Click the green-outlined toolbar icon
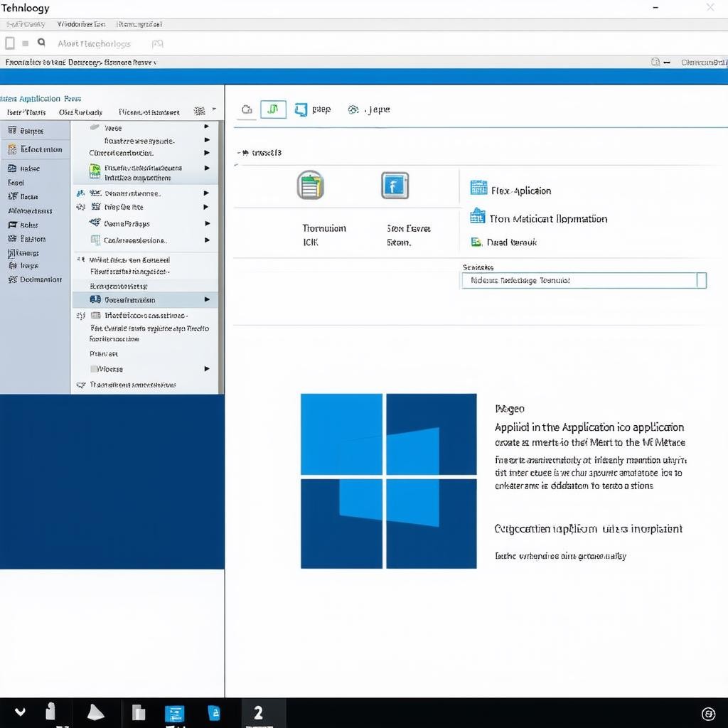Screen dimensions: 728x728 tap(273, 109)
